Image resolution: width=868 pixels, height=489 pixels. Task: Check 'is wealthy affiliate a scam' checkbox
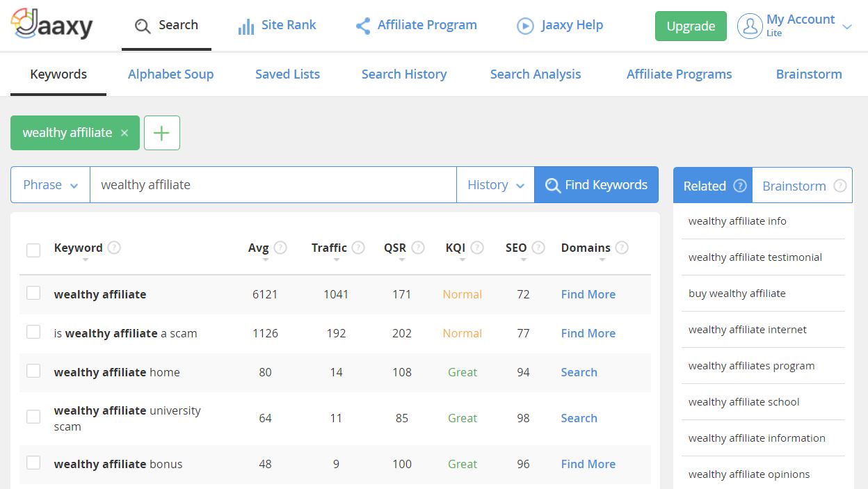[33, 332]
